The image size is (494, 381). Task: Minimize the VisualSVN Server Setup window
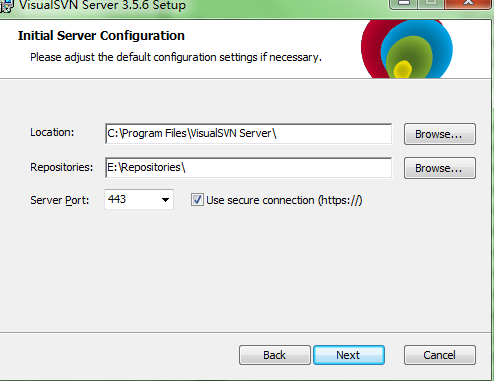pyautogui.click(x=403, y=3)
